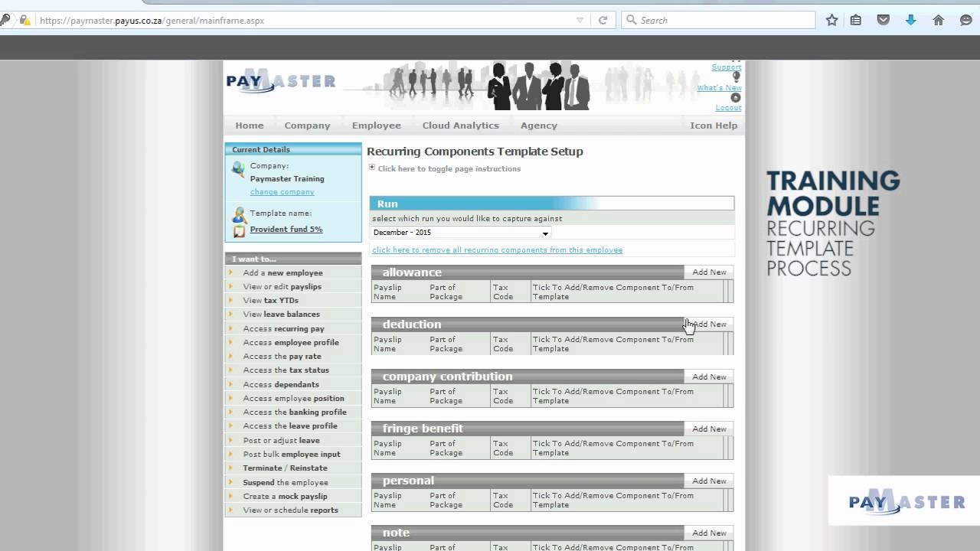The height and width of the screenshot is (551, 980).
Task: Select Create a mock payslip
Action: coord(285,496)
